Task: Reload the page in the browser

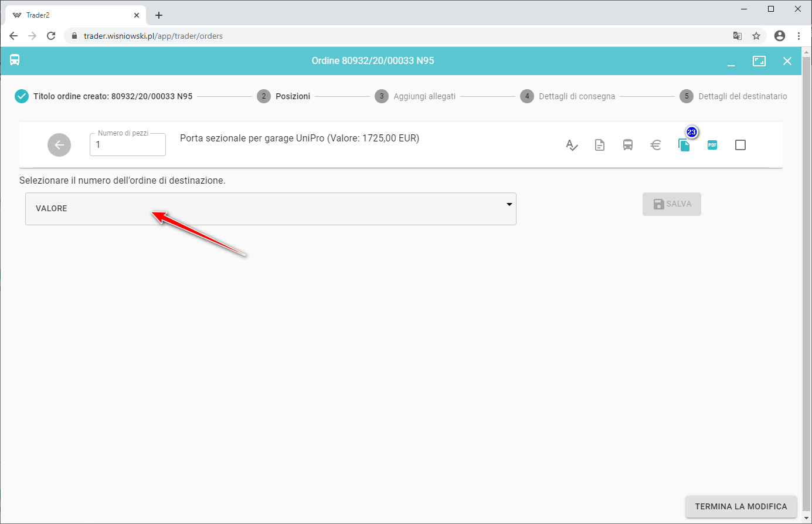Action: click(51, 36)
